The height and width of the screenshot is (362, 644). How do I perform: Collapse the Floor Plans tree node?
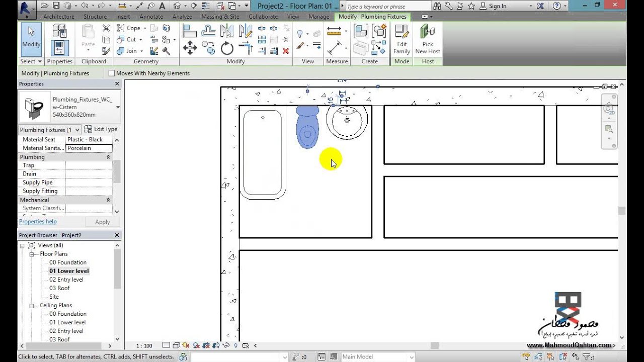click(x=31, y=254)
